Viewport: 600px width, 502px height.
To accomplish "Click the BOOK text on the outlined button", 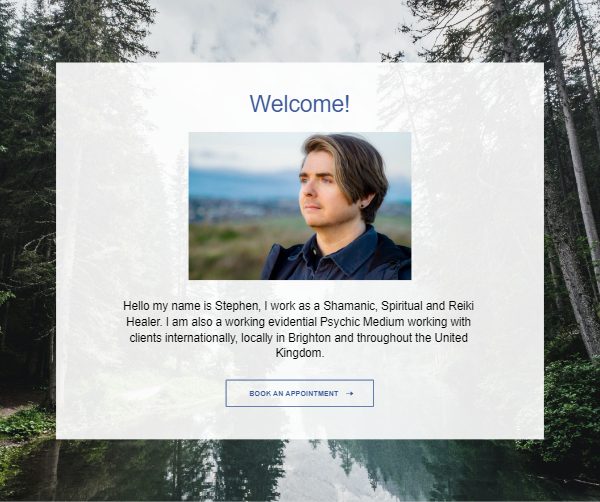I will pyautogui.click(x=260, y=393).
